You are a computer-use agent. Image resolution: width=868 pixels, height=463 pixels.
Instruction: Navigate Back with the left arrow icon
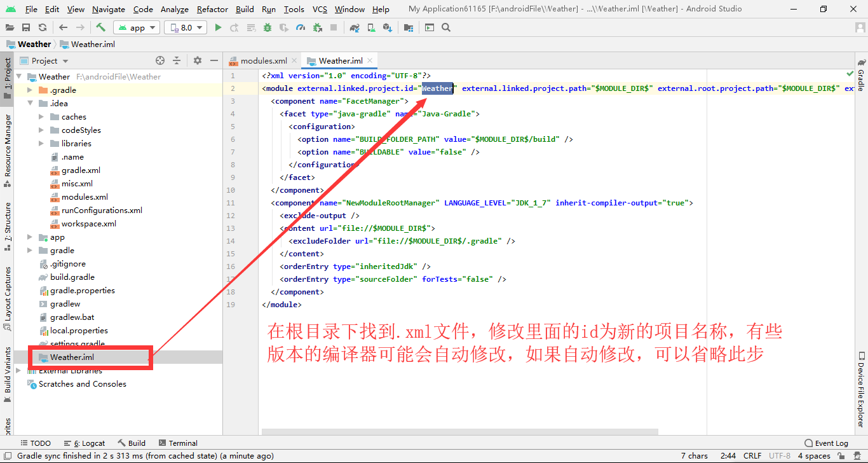(63, 27)
